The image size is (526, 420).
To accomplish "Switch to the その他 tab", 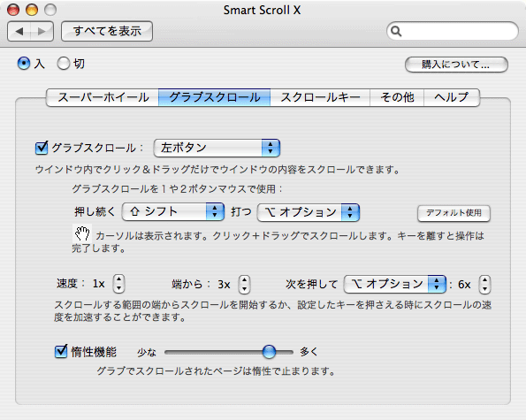I will pyautogui.click(x=397, y=97).
